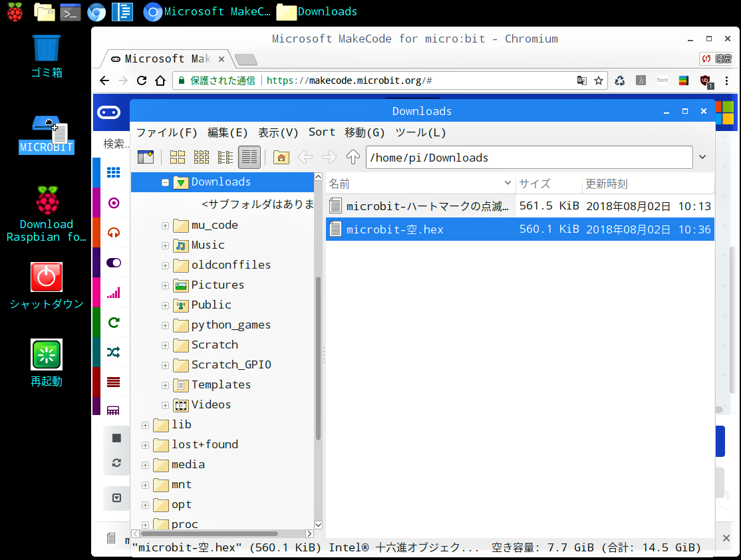
Task: Open the Raspberry Pi application menu
Action: point(15,12)
